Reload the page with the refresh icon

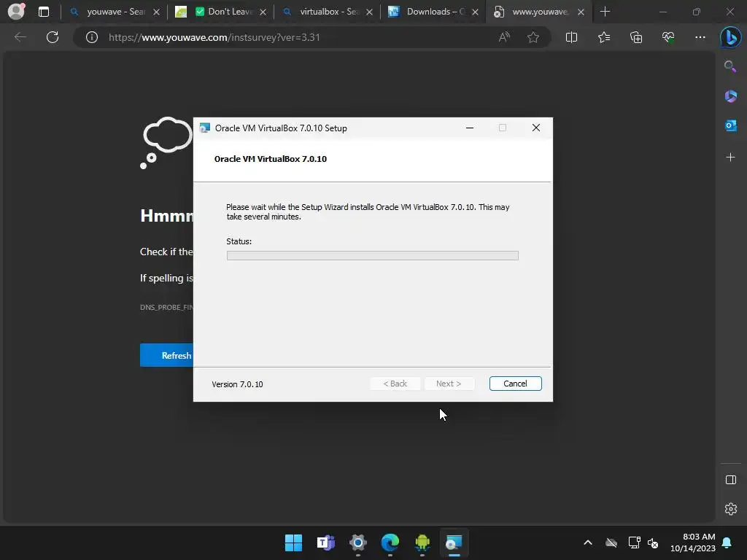click(x=53, y=37)
